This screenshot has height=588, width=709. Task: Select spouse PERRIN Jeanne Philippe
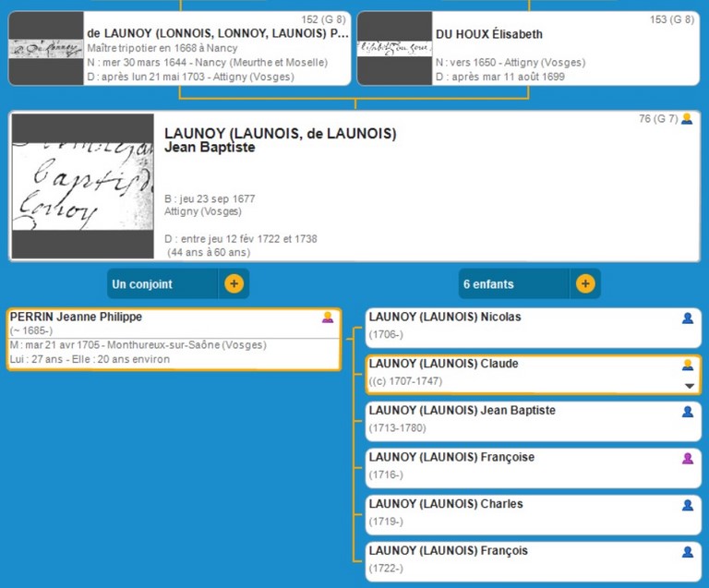click(x=76, y=318)
